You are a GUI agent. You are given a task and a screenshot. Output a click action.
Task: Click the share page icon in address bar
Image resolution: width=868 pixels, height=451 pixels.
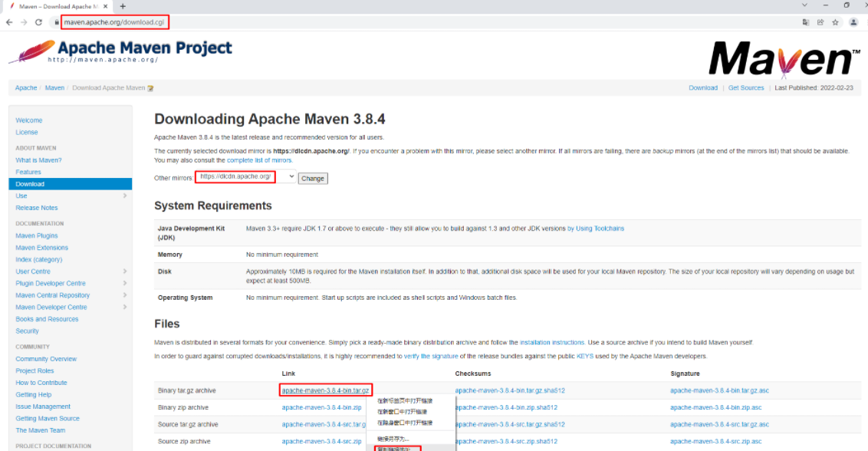point(820,22)
